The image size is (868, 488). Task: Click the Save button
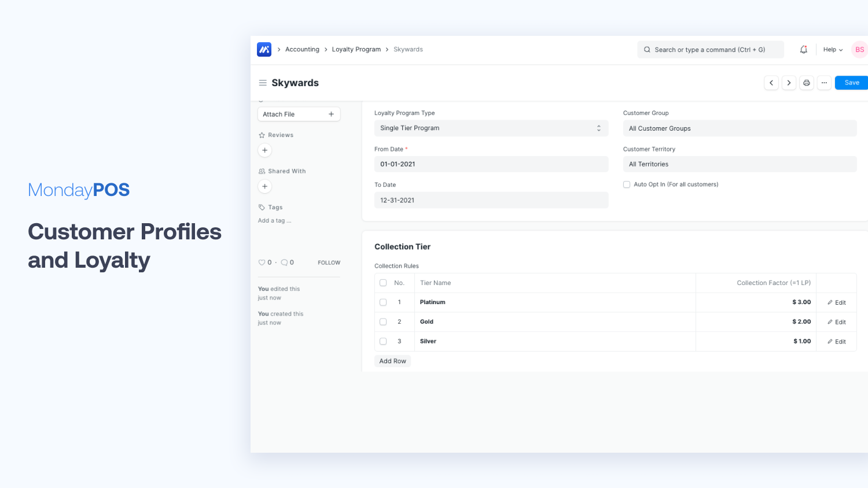(851, 83)
